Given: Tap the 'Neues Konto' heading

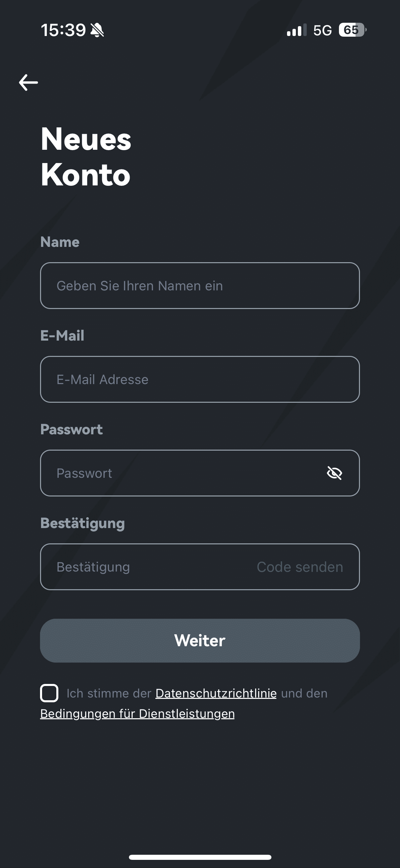Looking at the screenshot, I should [86, 157].
